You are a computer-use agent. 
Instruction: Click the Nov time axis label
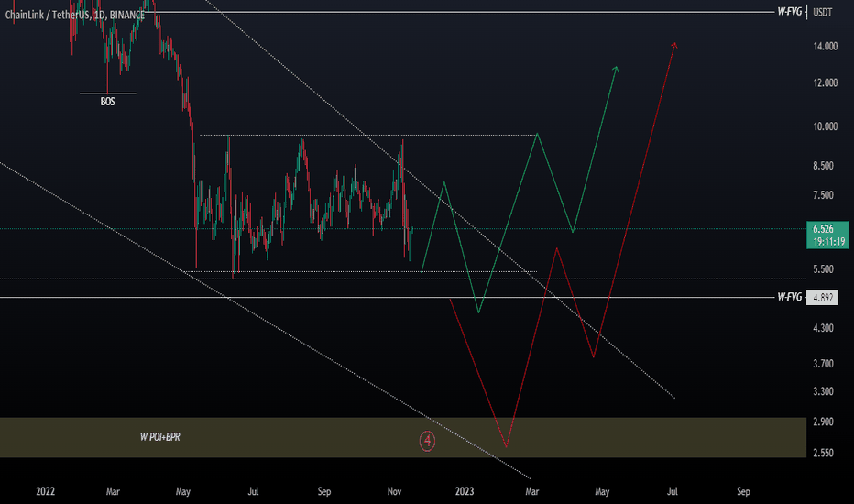coord(394,491)
